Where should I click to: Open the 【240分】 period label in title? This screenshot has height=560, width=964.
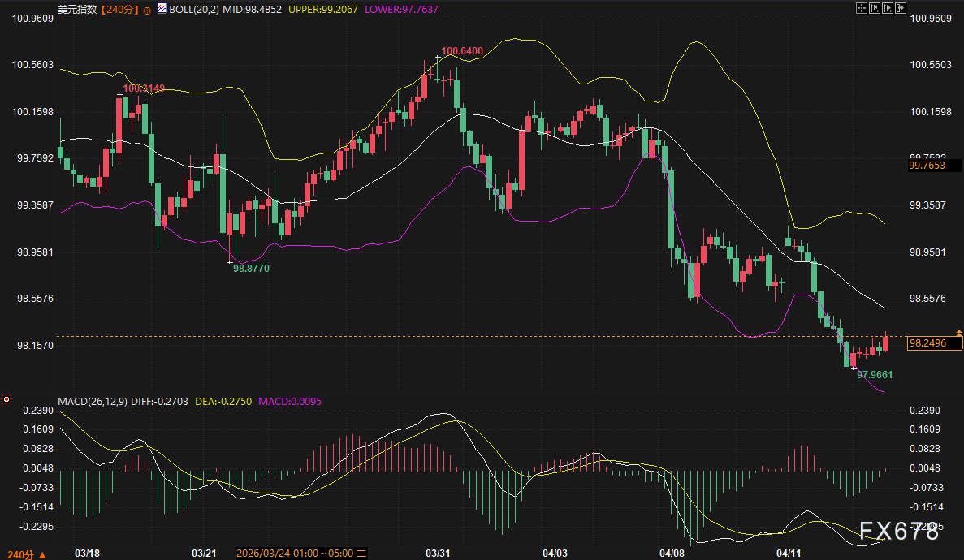(120, 8)
